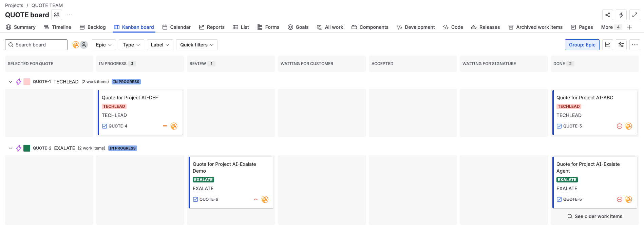Click the task checkbox icon on QUOTE-3
This screenshot has width=644, height=235.
click(559, 126)
